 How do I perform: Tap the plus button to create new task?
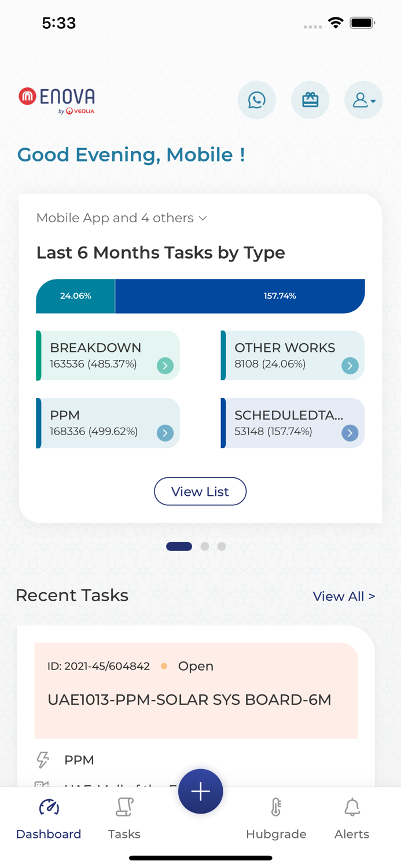tap(200, 791)
